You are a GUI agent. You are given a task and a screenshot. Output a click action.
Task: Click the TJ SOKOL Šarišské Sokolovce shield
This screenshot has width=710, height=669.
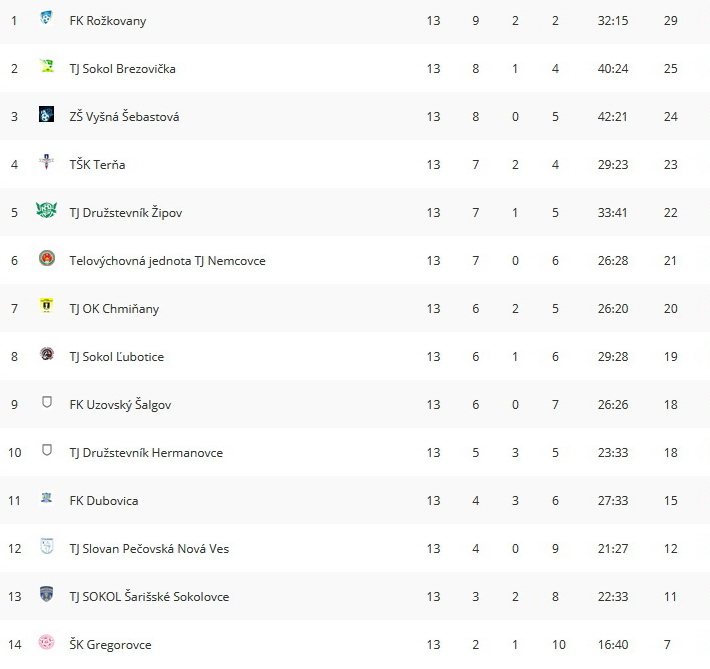(x=46, y=594)
